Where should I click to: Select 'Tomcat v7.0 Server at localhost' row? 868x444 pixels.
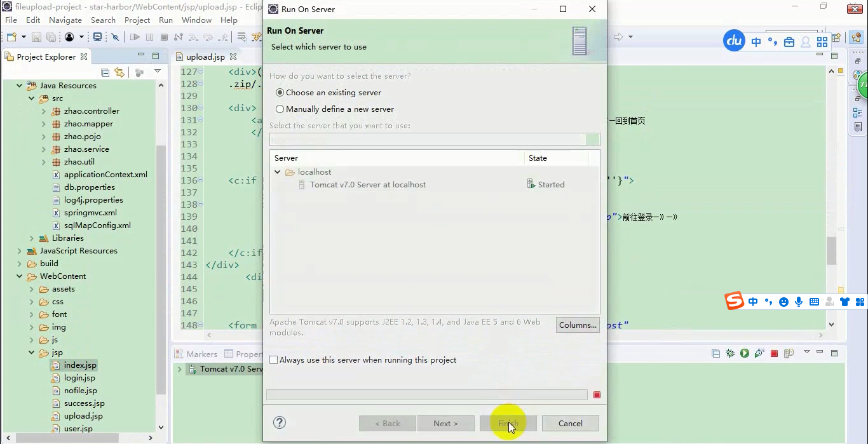point(434,185)
